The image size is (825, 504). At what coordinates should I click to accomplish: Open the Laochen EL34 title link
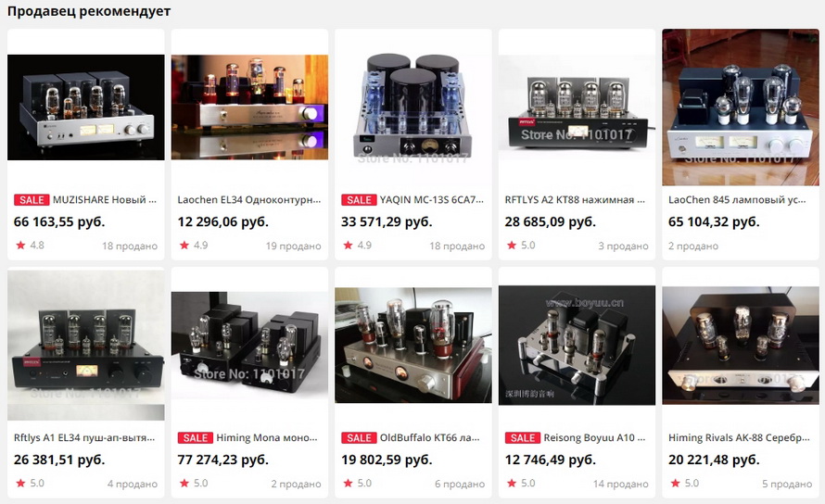click(x=248, y=200)
